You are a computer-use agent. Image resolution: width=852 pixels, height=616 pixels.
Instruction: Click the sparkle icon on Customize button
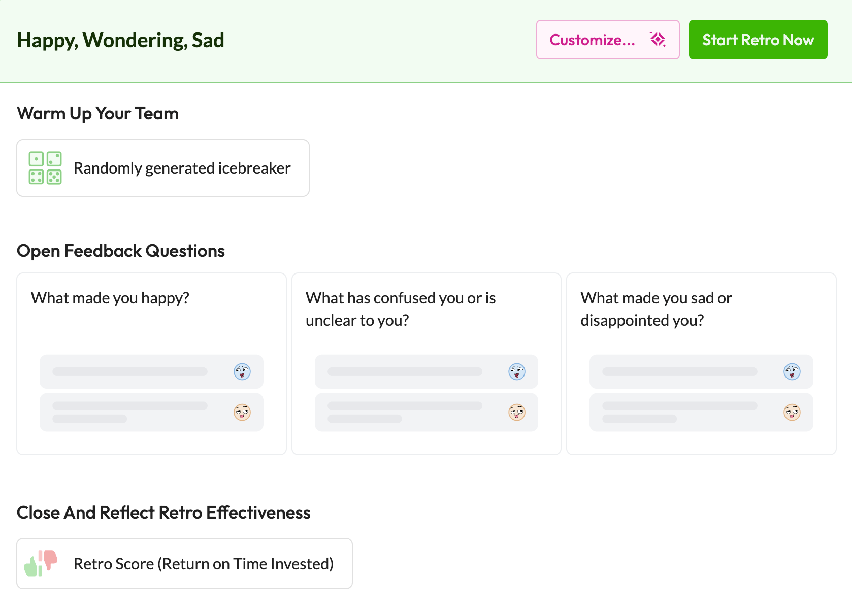[x=658, y=40]
